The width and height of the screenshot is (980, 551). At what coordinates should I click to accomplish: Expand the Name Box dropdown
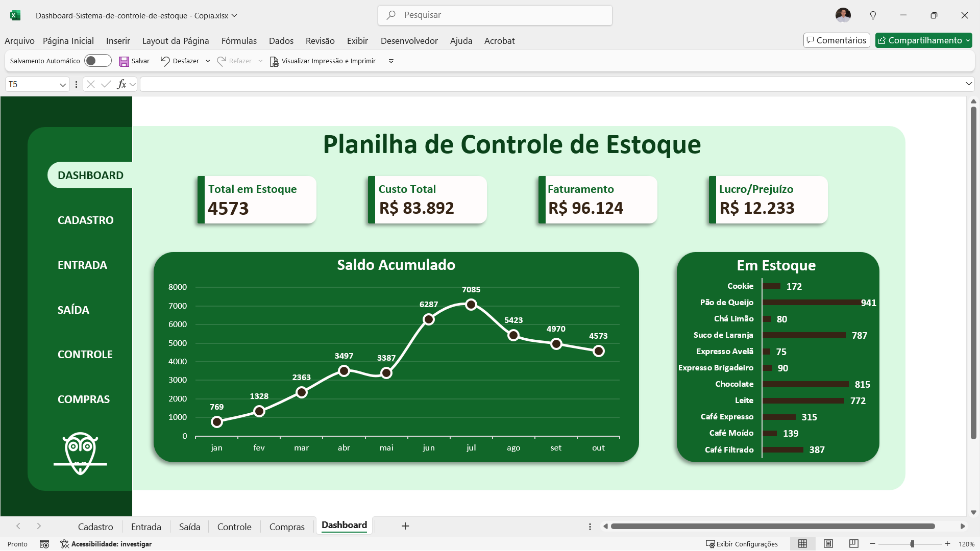coord(63,85)
